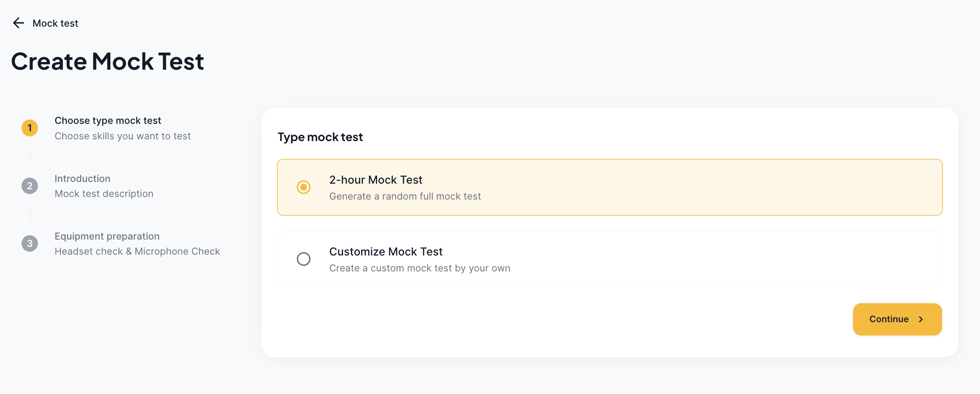Viewport: 980px width, 394px height.
Task: Click the selected radio icon beside 2-hour Mock Test
Action: (304, 187)
